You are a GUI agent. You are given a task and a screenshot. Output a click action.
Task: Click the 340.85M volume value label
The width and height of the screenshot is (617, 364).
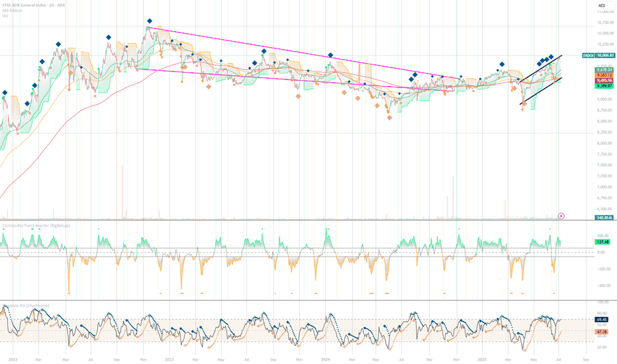click(604, 218)
